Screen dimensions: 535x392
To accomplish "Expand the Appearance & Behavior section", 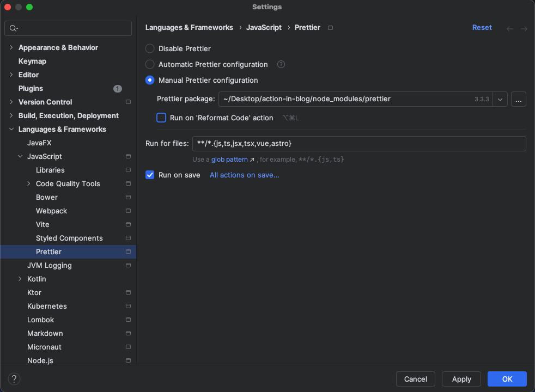I will click(x=11, y=47).
